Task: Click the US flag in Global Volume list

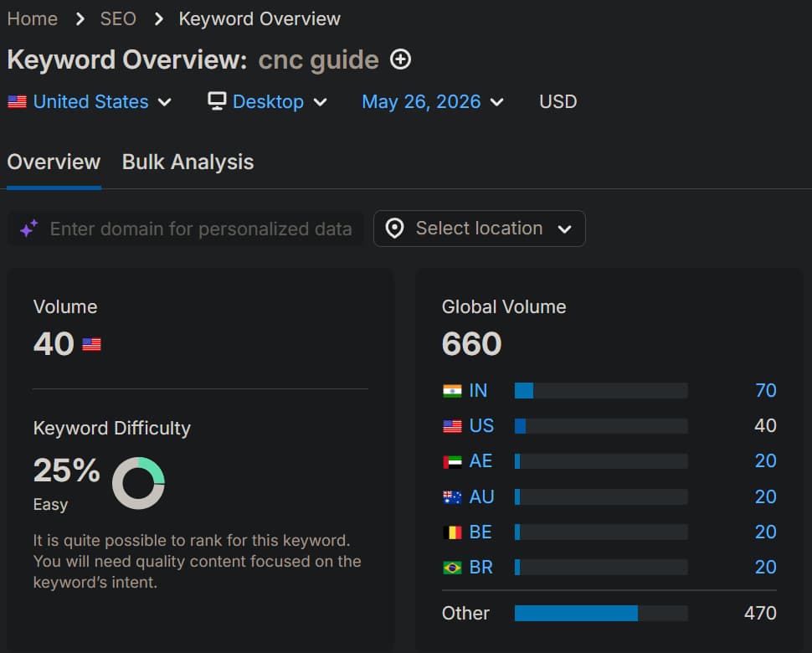Action: coord(452,426)
